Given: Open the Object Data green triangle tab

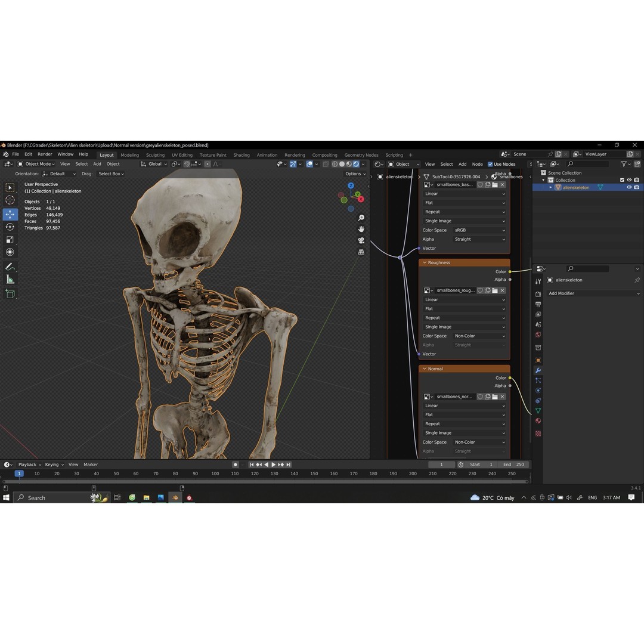Looking at the screenshot, I should [x=538, y=411].
